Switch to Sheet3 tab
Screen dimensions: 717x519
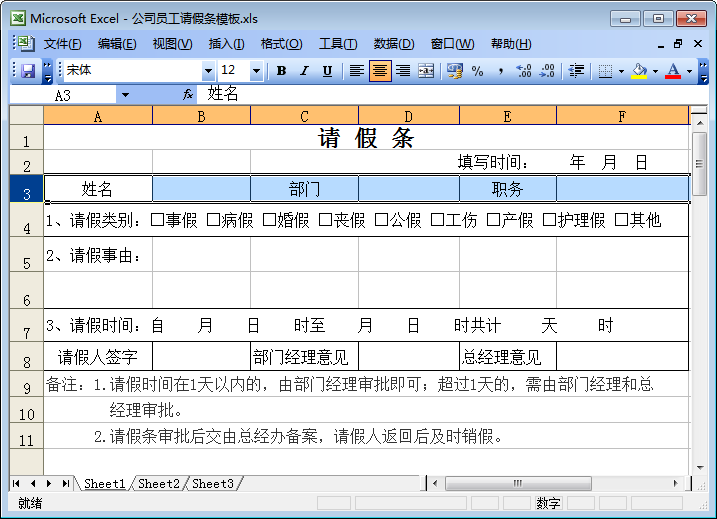pos(213,483)
